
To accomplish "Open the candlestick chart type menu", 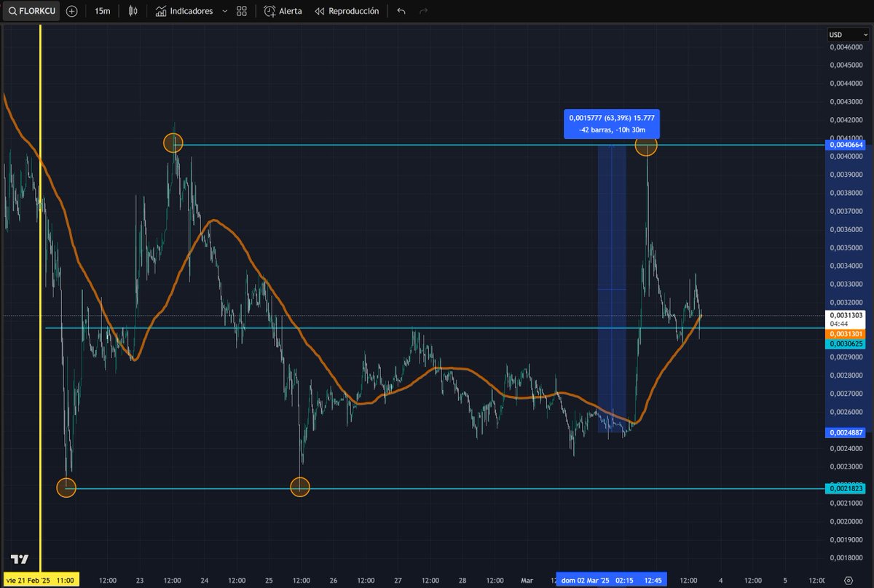I will pyautogui.click(x=132, y=12).
